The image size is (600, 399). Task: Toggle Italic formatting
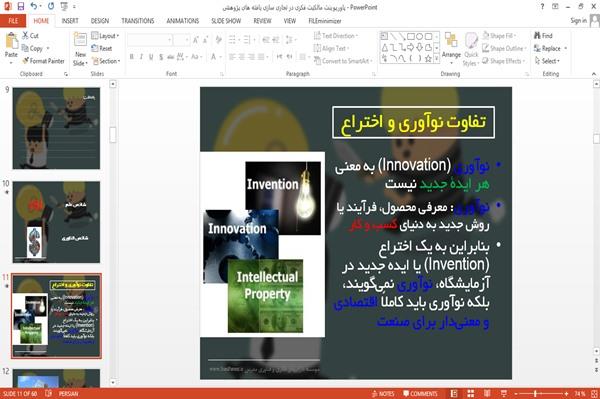141,57
